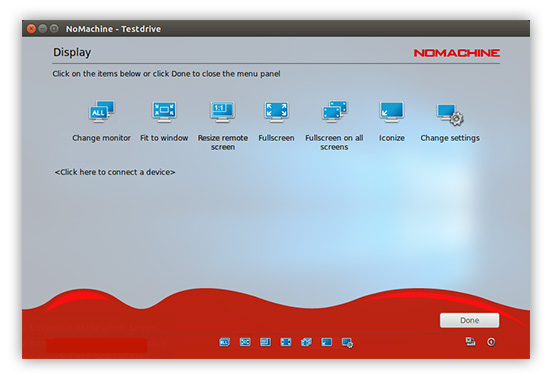Click small fullscreen icon in bottom bar
Screen dimensions: 552x378
(x=286, y=342)
